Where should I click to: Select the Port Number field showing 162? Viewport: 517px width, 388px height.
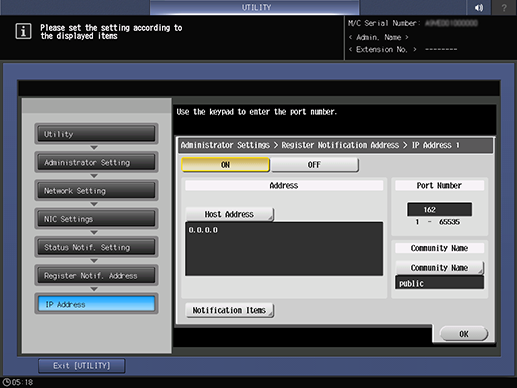coord(439,209)
